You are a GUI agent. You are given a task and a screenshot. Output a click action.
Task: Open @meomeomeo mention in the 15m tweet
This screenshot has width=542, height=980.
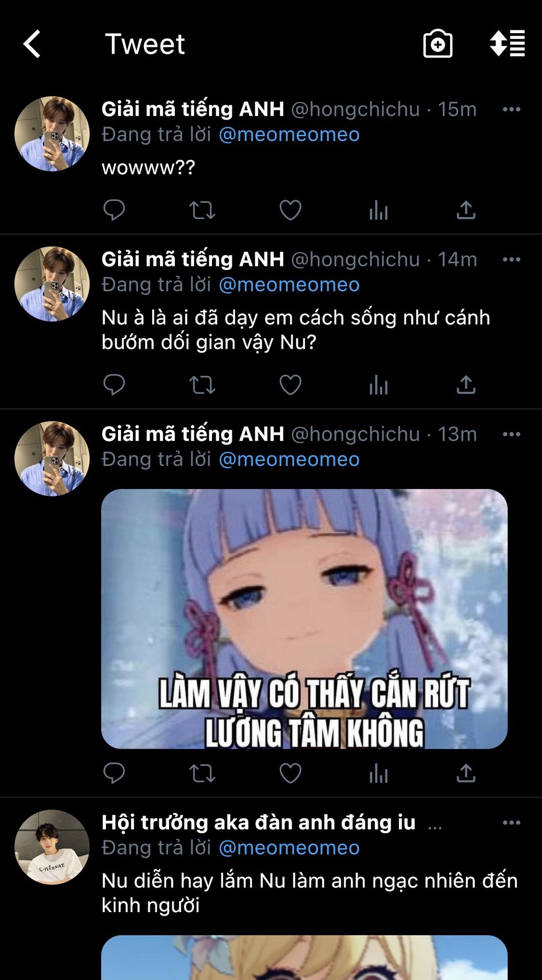(x=289, y=134)
